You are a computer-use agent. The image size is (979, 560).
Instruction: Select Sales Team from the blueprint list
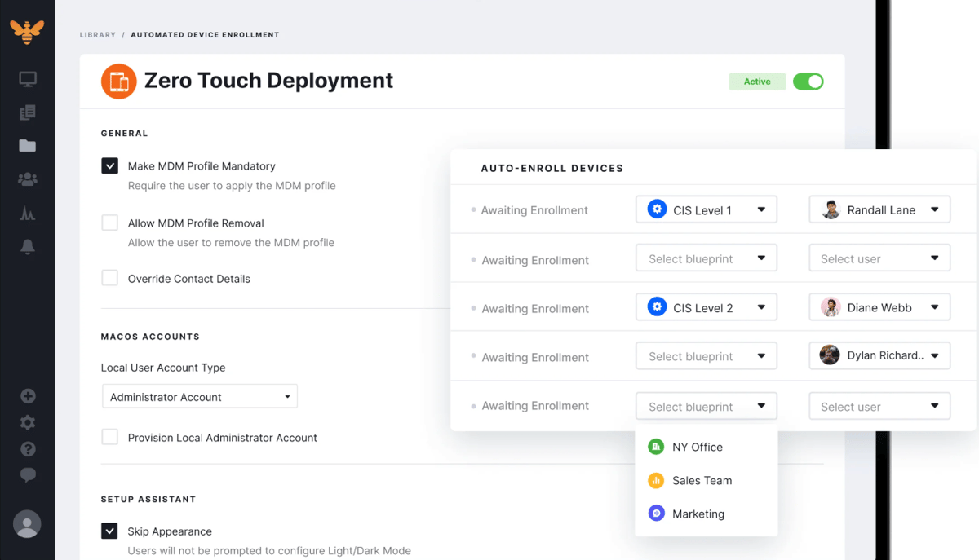click(706, 480)
